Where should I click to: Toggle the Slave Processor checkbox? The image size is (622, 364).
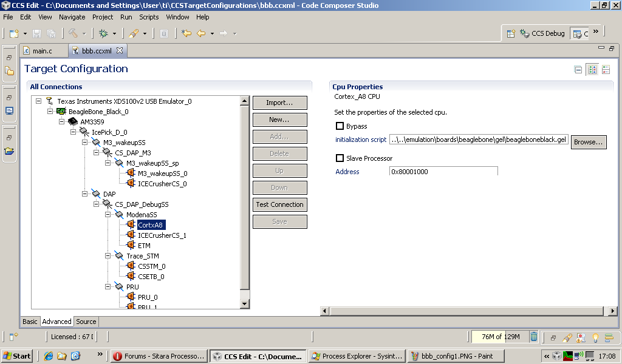(340, 158)
